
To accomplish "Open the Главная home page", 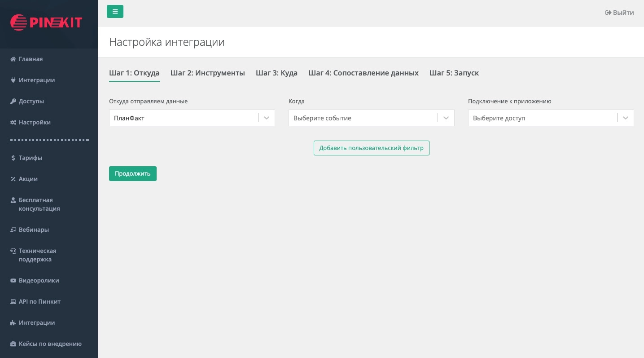I will [30, 59].
